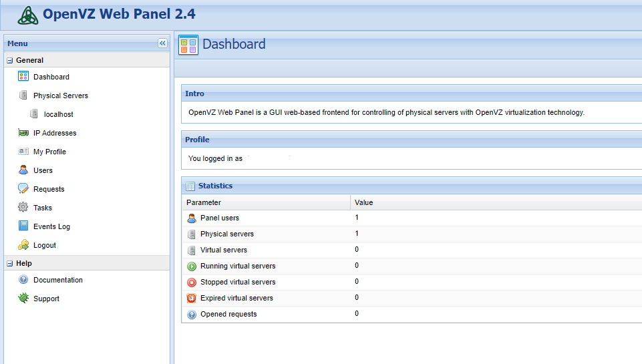Click the Expired virtual servers label
642x364 pixels.
(236, 298)
